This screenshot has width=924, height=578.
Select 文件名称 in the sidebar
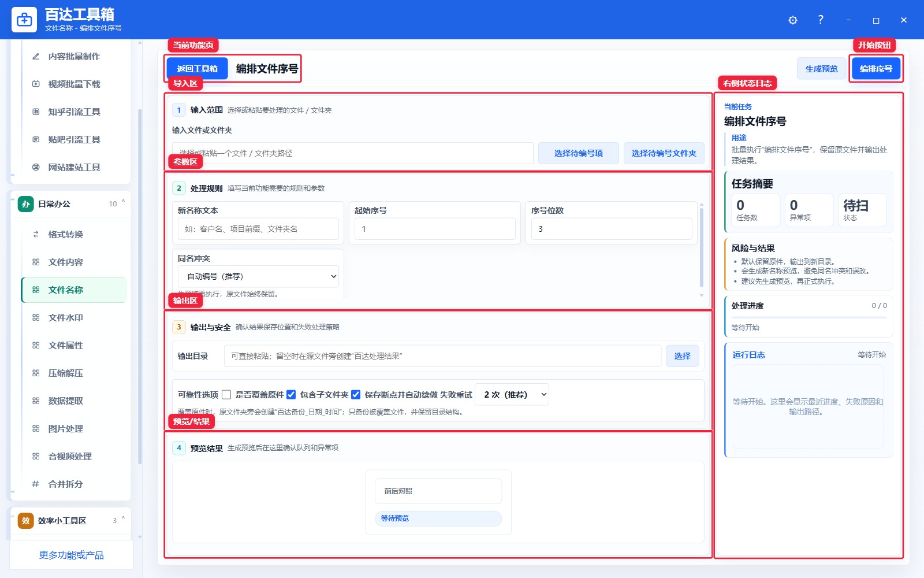(74, 290)
